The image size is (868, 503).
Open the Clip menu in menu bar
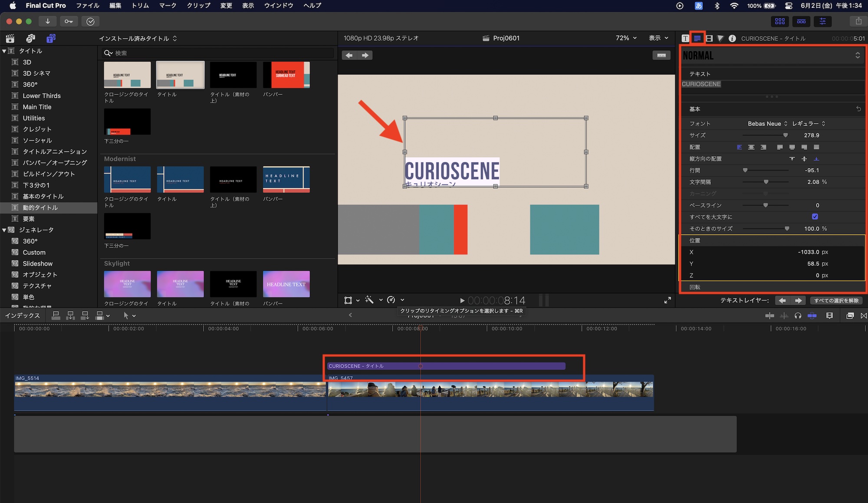point(198,6)
